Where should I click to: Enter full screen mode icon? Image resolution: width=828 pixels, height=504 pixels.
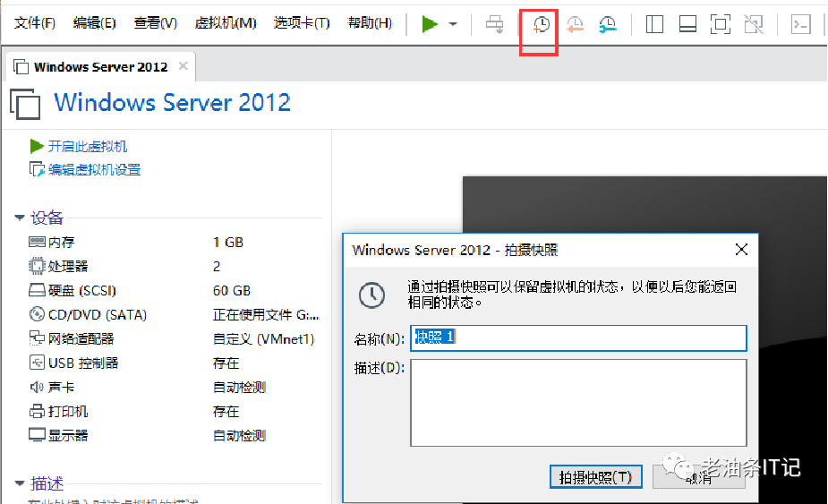(721, 24)
